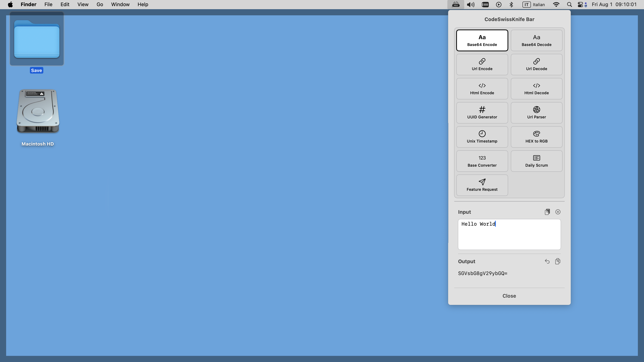Open the Help menu
This screenshot has height=362, width=644.
(143, 4)
